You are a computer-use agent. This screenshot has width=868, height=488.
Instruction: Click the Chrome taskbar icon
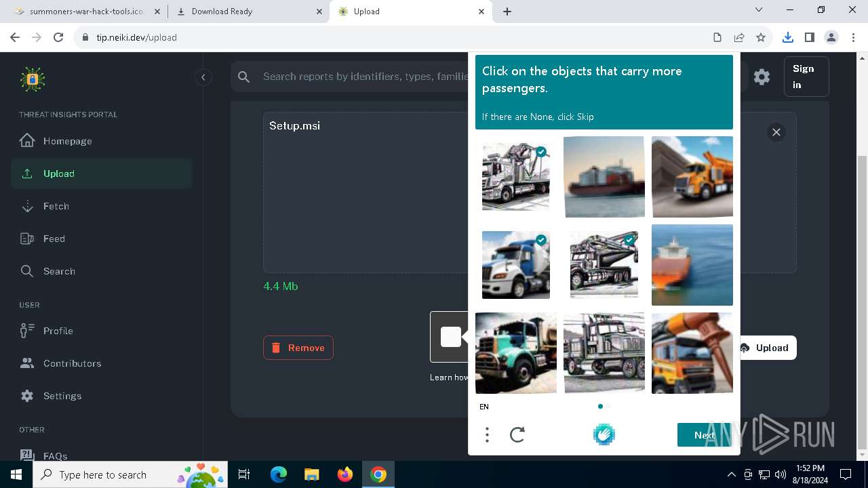pos(378,474)
